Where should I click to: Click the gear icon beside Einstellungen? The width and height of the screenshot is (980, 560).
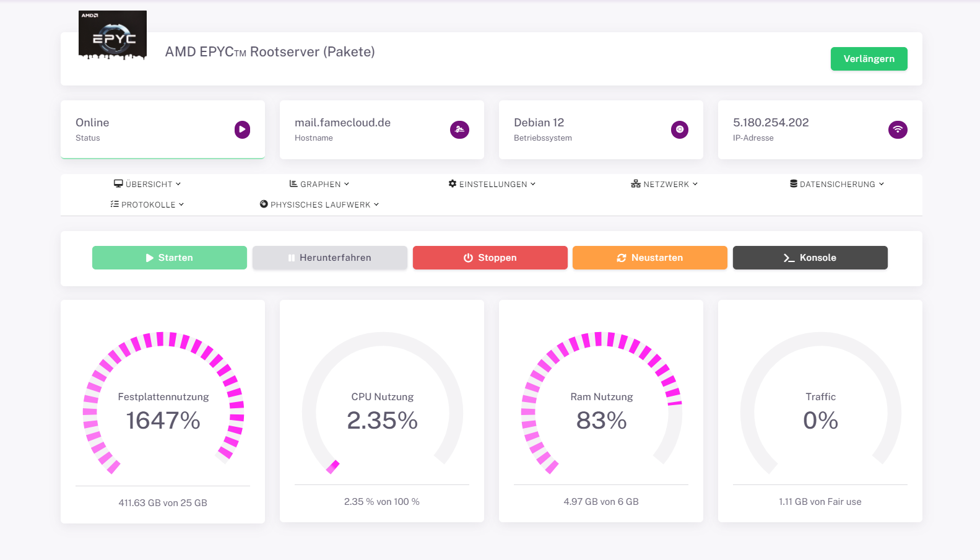(453, 184)
